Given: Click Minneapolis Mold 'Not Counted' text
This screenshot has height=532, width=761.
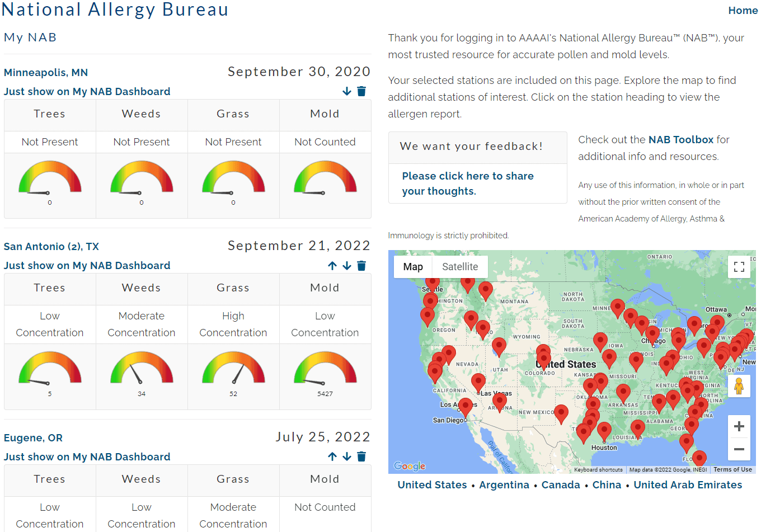Looking at the screenshot, I should coord(325,142).
